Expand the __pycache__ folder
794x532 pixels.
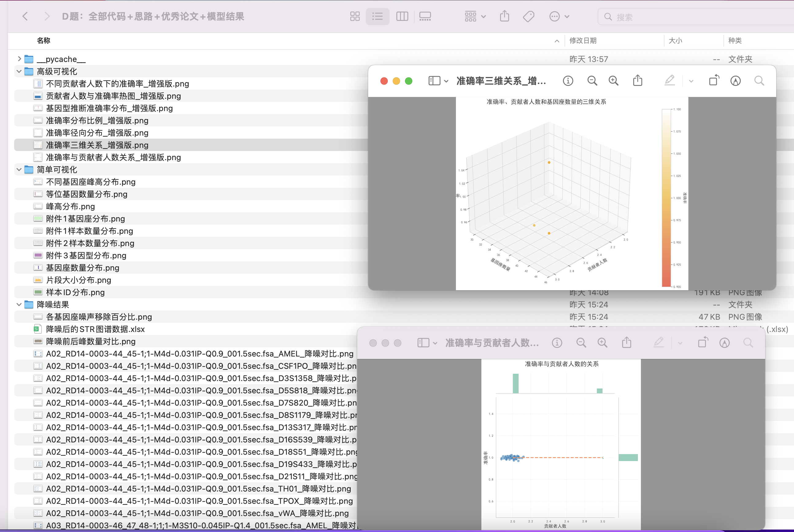coord(19,59)
